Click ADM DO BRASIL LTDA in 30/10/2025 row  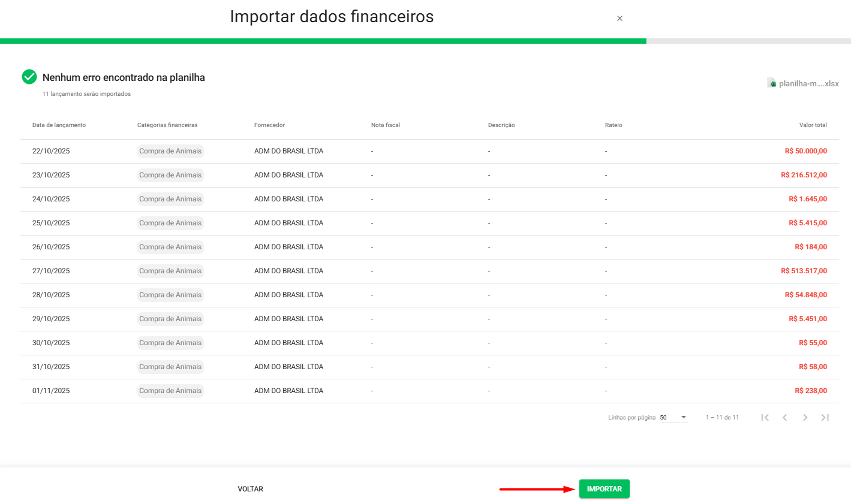[x=288, y=343]
